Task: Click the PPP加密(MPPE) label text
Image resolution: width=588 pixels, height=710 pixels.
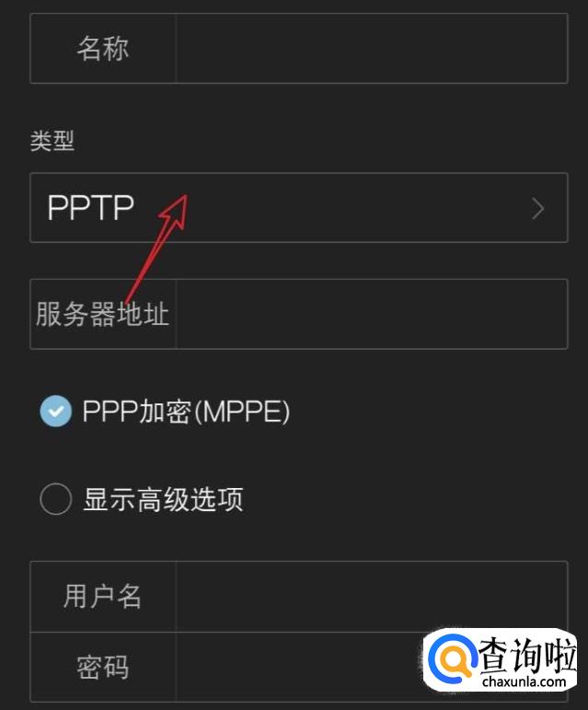Action: pyautogui.click(x=186, y=412)
